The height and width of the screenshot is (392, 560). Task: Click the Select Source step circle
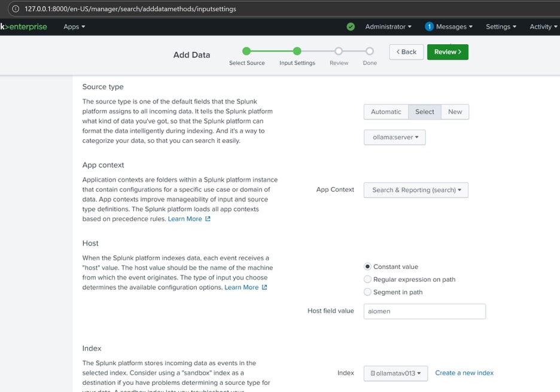pyautogui.click(x=246, y=51)
